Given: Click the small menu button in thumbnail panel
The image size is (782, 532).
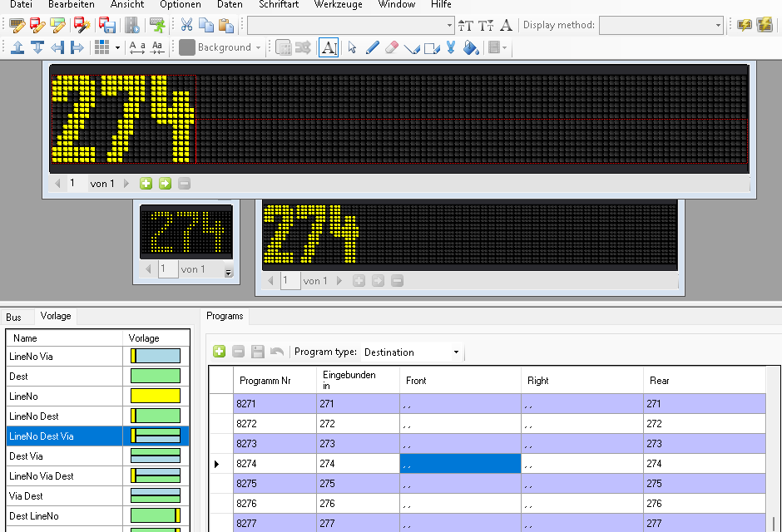Looking at the screenshot, I should click(229, 273).
